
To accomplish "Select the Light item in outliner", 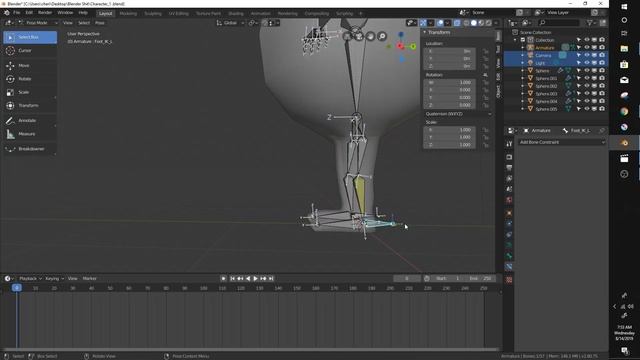I will coord(540,63).
